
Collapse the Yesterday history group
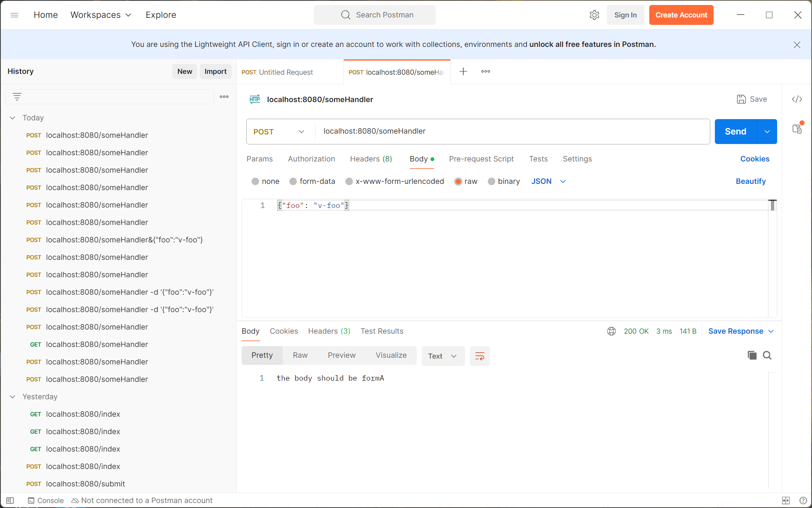(x=12, y=397)
